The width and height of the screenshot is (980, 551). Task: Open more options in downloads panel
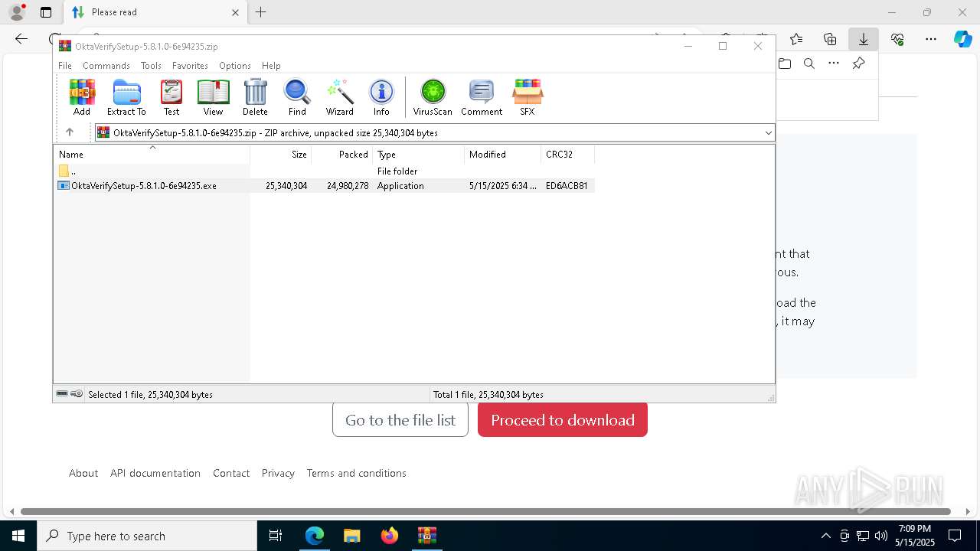(x=834, y=64)
